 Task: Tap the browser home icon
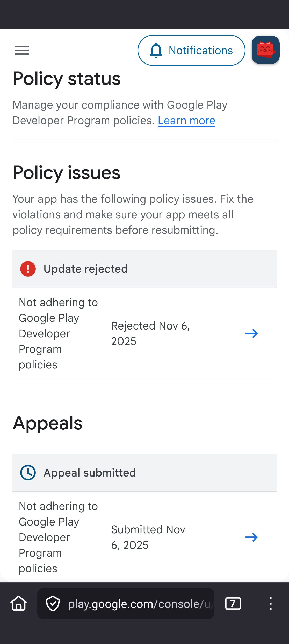point(19,604)
